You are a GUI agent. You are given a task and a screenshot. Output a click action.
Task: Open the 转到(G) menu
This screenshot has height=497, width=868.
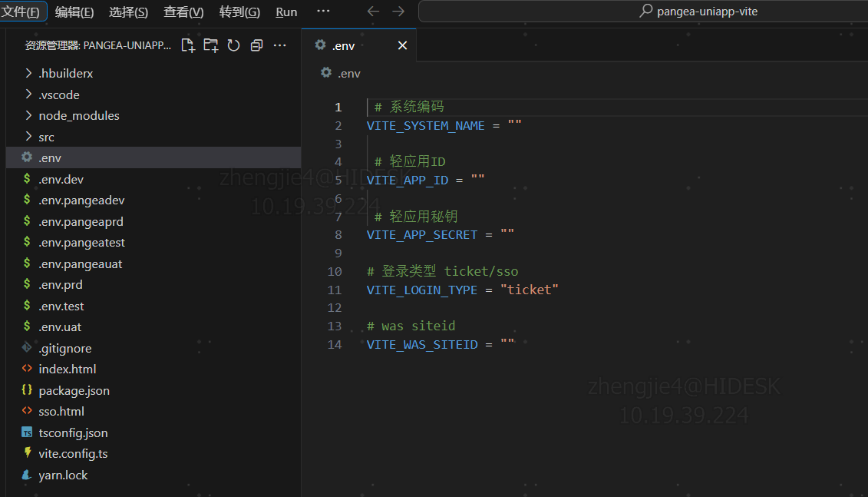[239, 12]
